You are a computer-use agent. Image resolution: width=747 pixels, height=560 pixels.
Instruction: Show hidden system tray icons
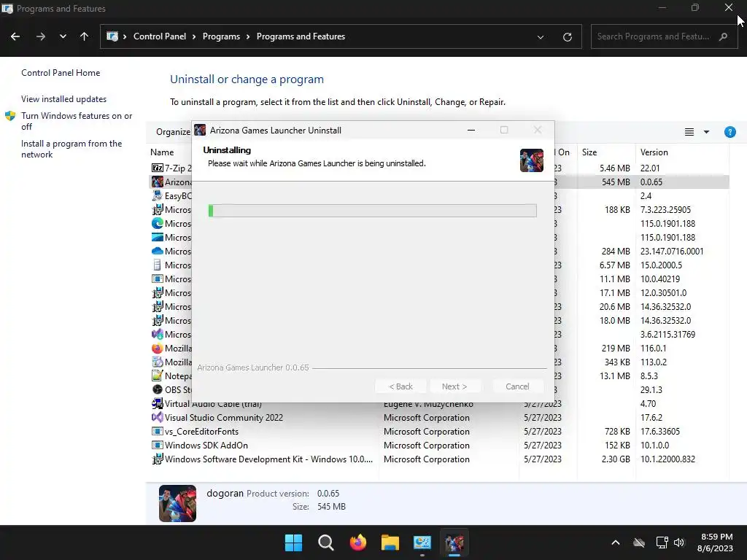(616, 542)
